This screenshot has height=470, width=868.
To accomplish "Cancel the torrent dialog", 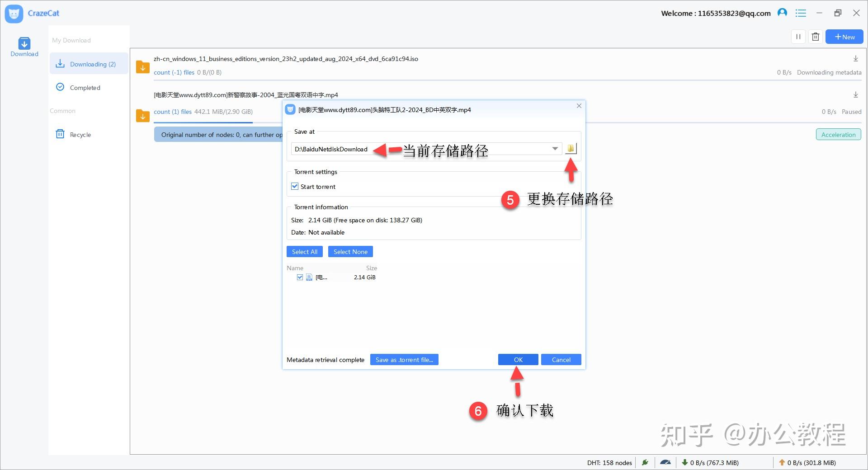I will pyautogui.click(x=561, y=360).
